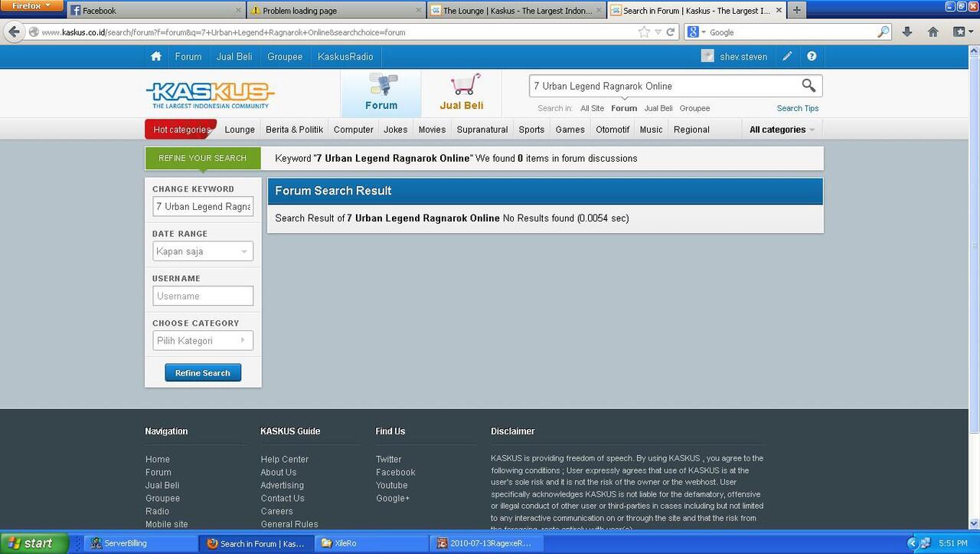Click the taskbar clock showing 5:51 PM

(x=953, y=543)
